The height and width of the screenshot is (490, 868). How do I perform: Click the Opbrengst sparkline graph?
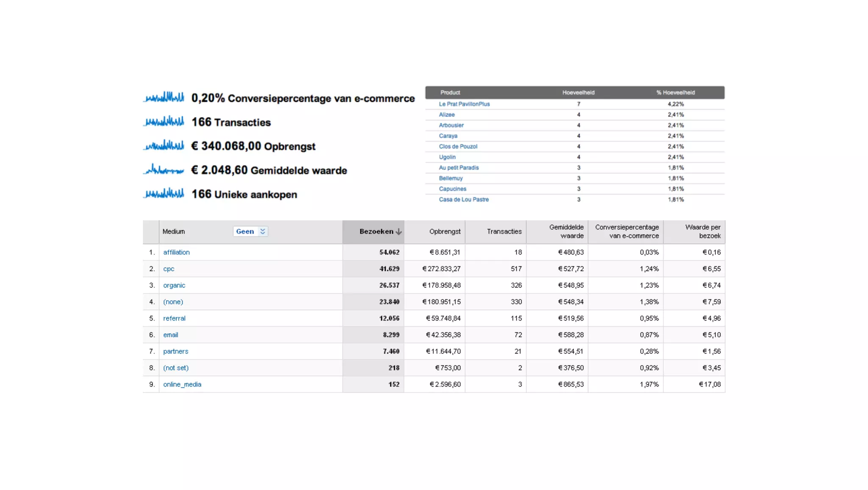pos(164,146)
